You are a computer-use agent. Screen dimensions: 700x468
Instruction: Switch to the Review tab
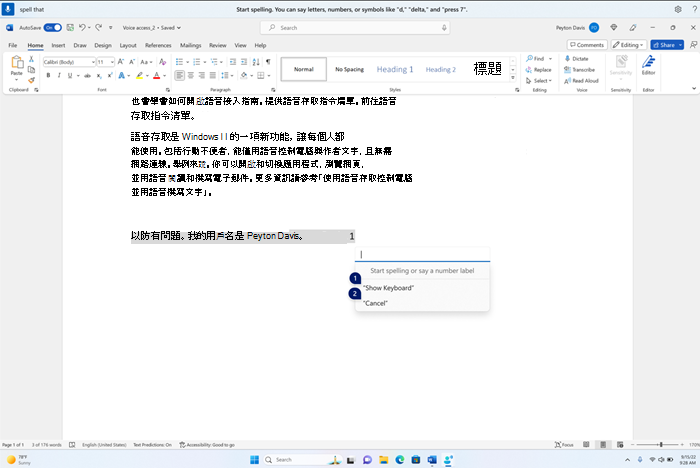(217, 45)
